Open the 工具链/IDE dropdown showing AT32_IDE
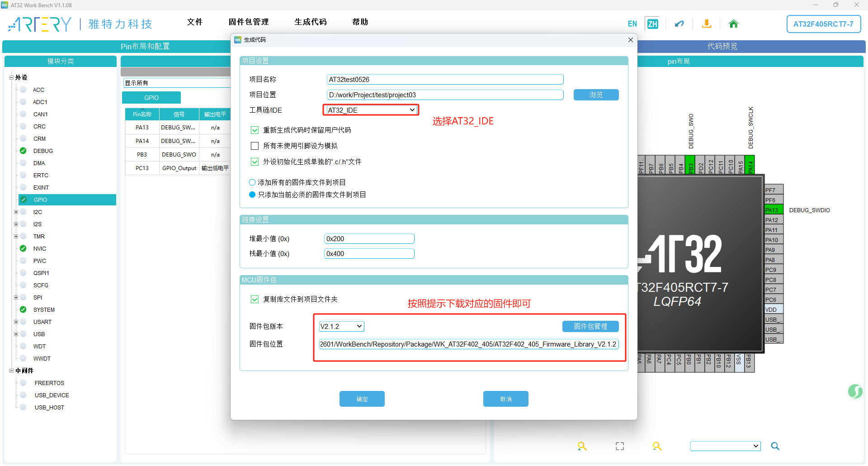Image resolution: width=868 pixels, height=466 pixels. pyautogui.click(x=370, y=109)
